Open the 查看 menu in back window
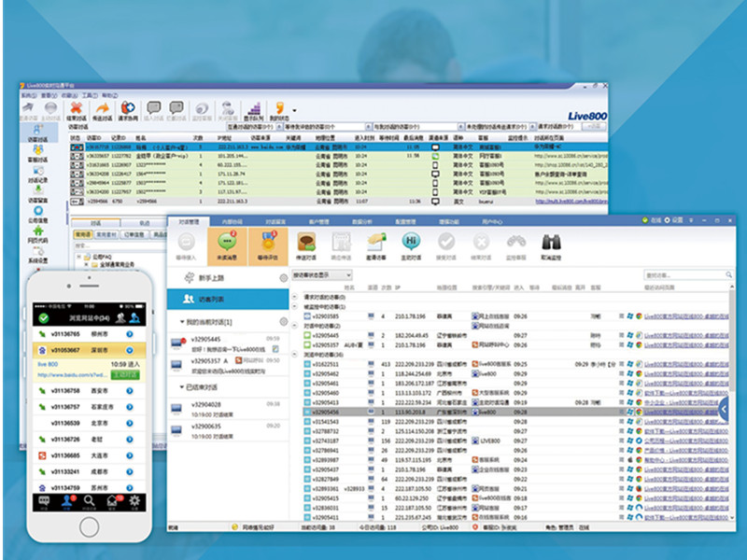 (49, 96)
